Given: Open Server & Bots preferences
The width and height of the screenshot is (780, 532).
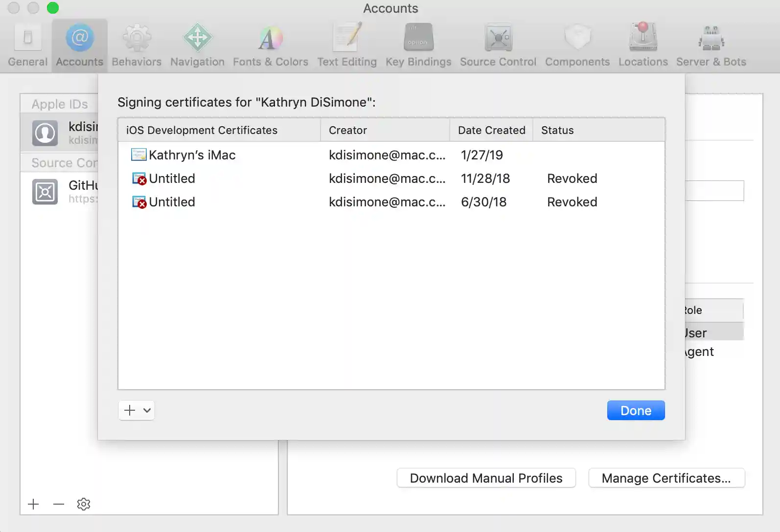Looking at the screenshot, I should click(x=711, y=45).
